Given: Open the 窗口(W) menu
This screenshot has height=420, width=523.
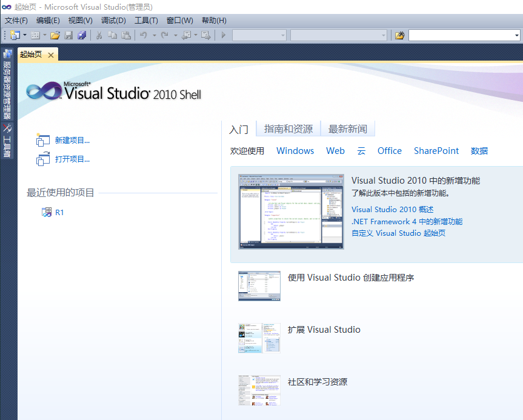Looking at the screenshot, I should click(x=180, y=21).
